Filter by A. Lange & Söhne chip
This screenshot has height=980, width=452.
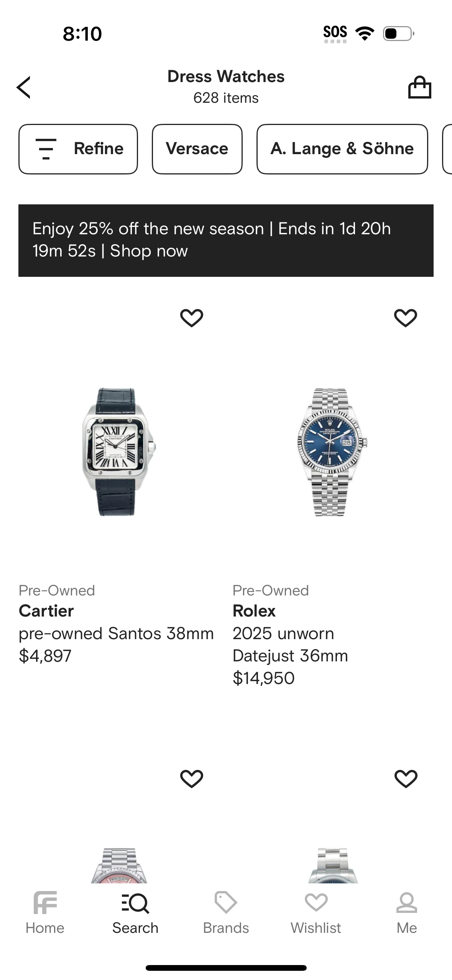coord(342,149)
